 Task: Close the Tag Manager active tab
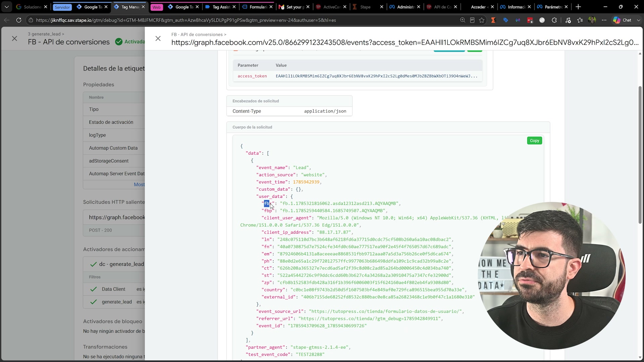143,7
